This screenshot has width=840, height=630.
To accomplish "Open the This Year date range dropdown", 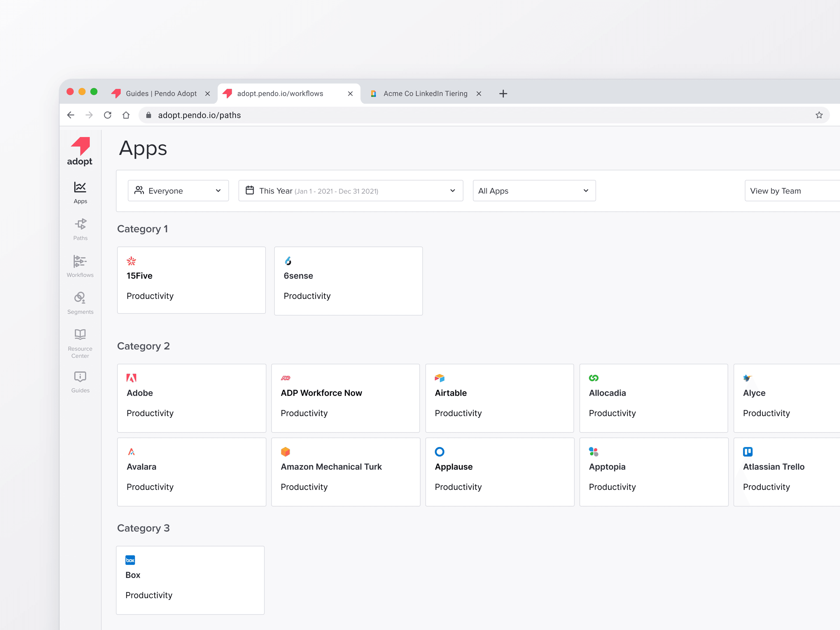I will pos(351,191).
